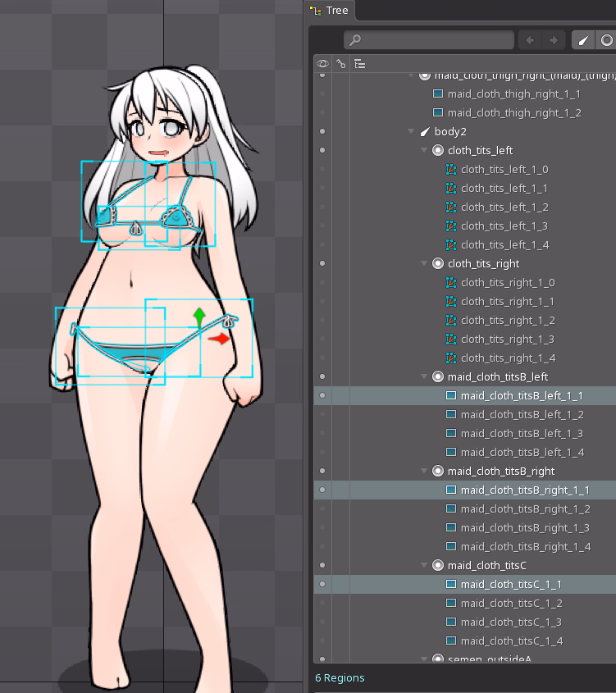Click the red X-axis translate arrow
616x693 pixels.
tap(220, 338)
